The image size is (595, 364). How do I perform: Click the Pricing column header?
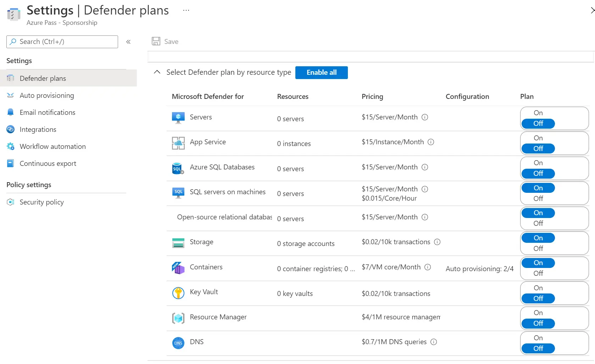372,96
